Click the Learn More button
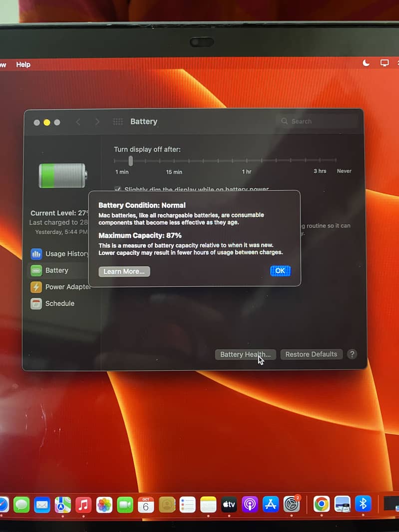399x532 pixels. pos(124,271)
